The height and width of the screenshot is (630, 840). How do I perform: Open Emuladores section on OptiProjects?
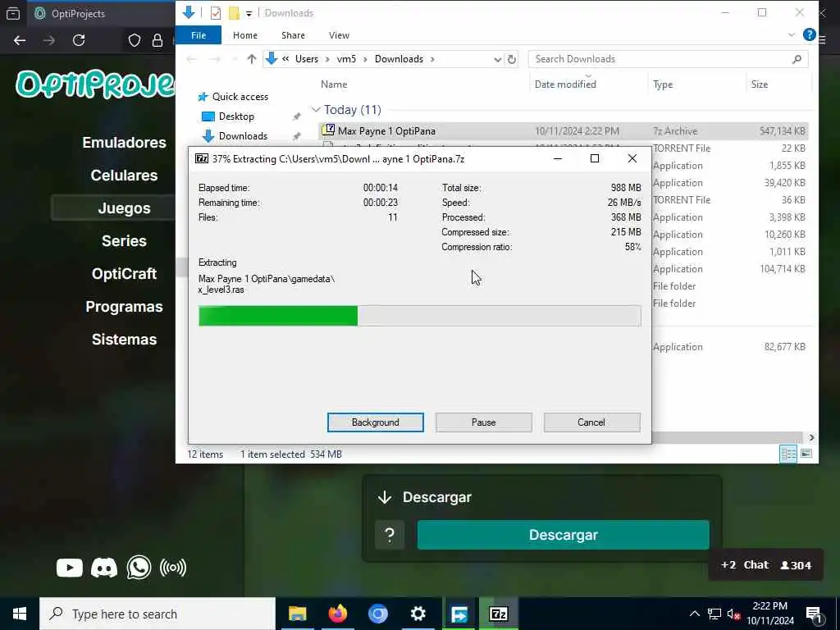124,143
